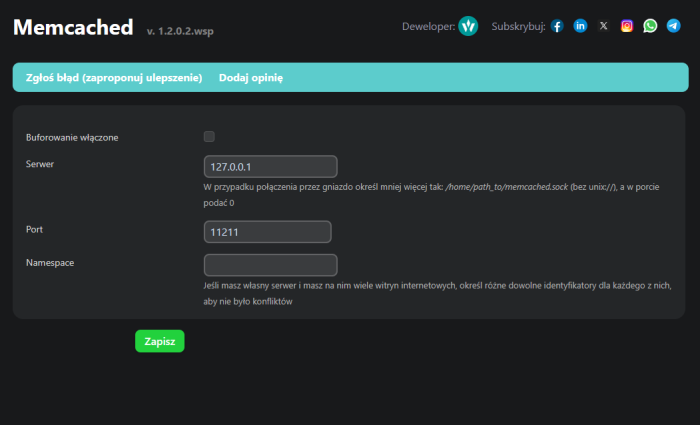This screenshot has height=425, width=700.
Task: Click the Port field with 11211
Action: click(267, 232)
